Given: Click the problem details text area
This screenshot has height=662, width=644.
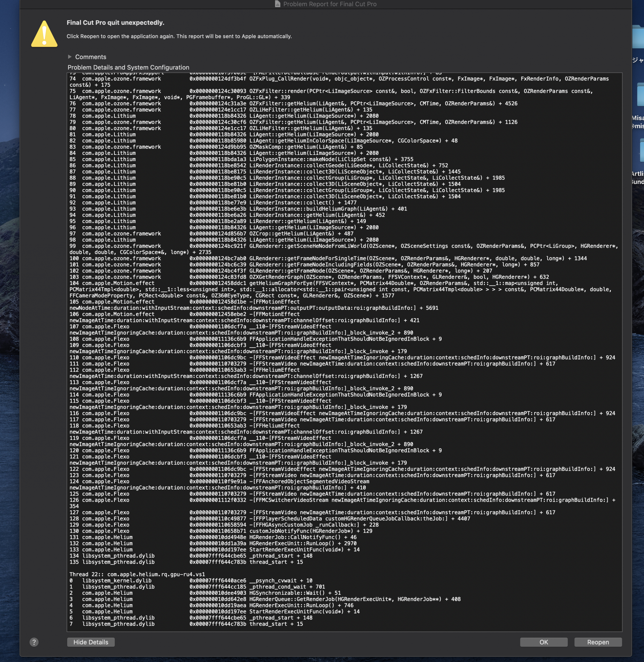Looking at the screenshot, I should [x=344, y=352].
